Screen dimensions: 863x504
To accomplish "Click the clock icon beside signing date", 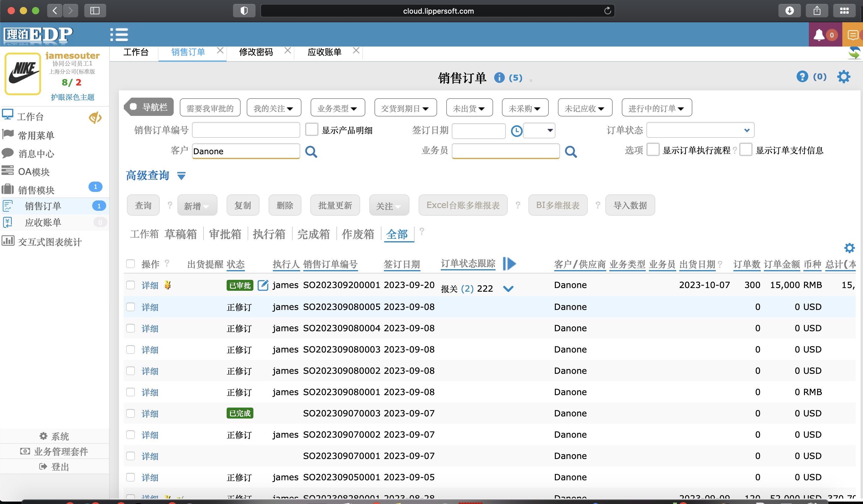I will (x=517, y=131).
